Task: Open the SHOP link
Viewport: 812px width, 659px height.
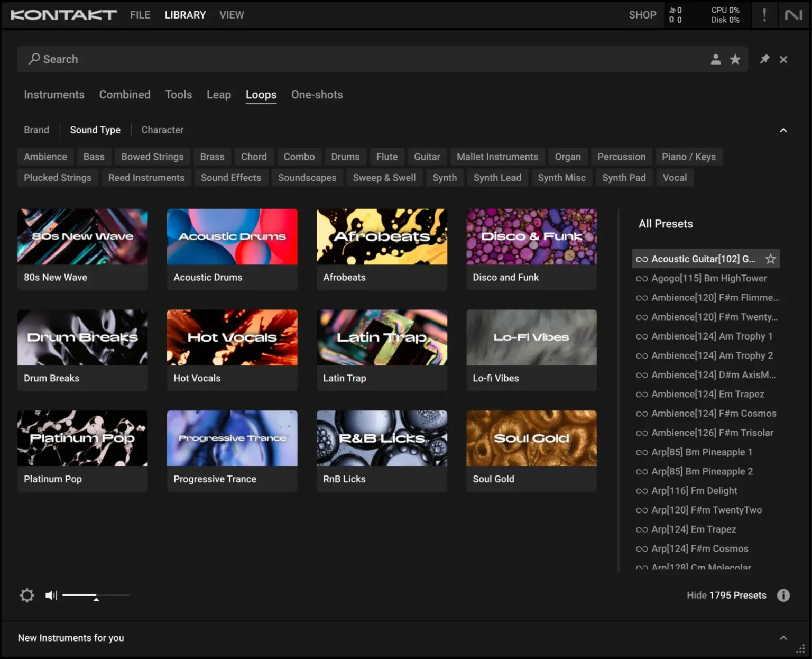Action: 642,15
